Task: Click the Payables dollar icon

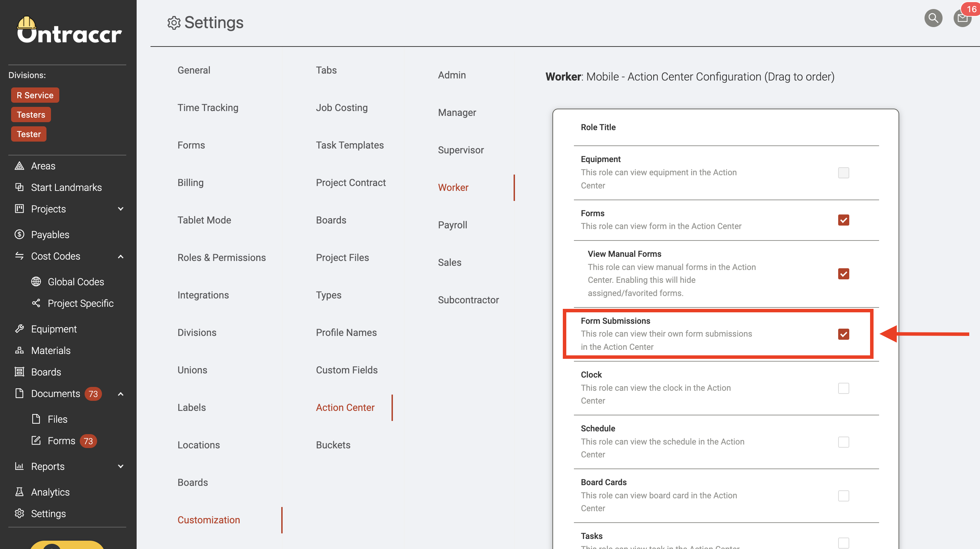Action: pyautogui.click(x=19, y=235)
